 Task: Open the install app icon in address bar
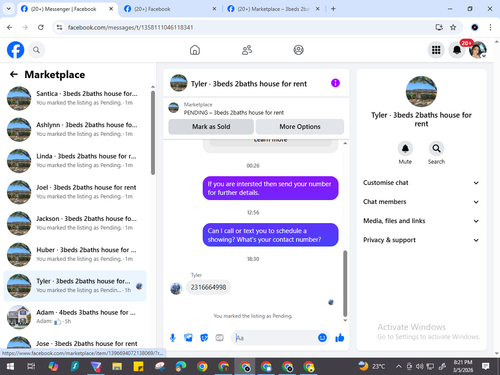coord(439,27)
